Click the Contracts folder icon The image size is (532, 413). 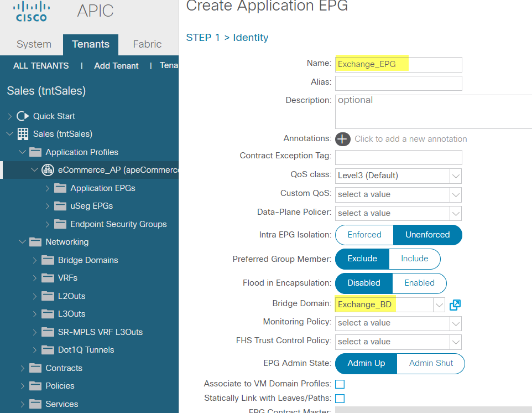pyautogui.click(x=35, y=368)
